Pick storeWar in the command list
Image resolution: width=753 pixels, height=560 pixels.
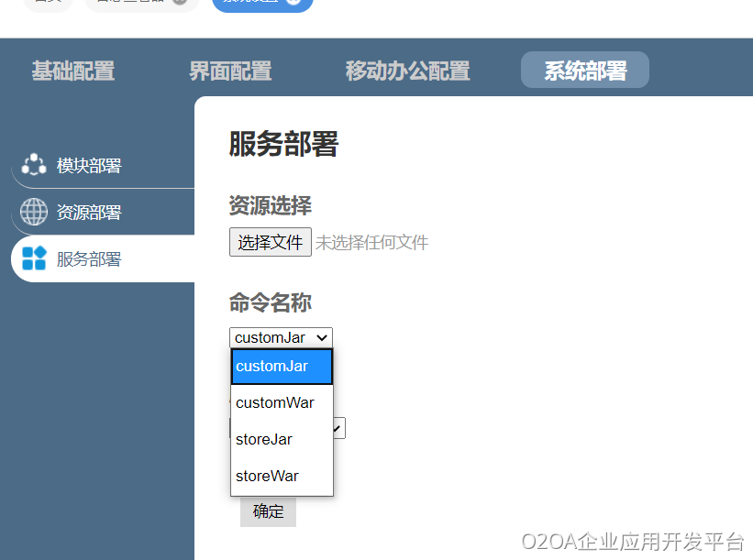coord(282,477)
